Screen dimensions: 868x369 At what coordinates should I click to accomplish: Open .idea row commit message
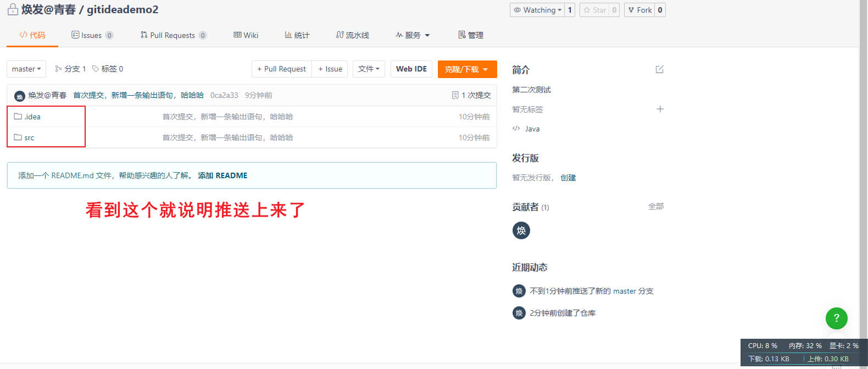[227, 117]
